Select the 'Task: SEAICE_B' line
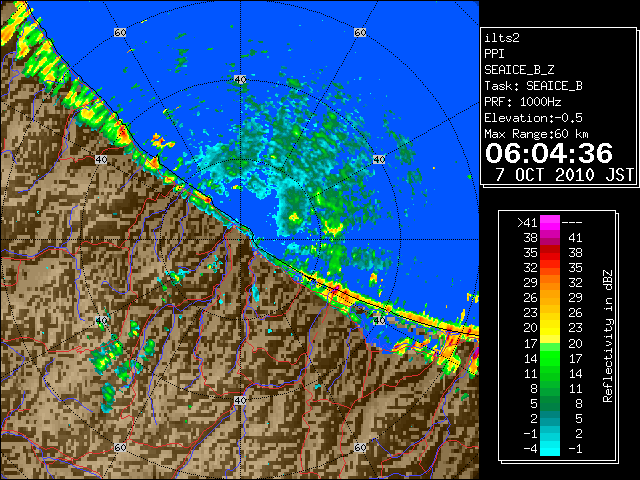 [533, 86]
